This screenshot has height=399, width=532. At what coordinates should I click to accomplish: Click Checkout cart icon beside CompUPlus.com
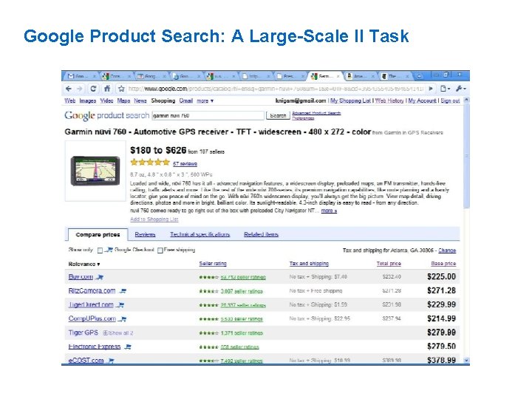[x=123, y=319]
